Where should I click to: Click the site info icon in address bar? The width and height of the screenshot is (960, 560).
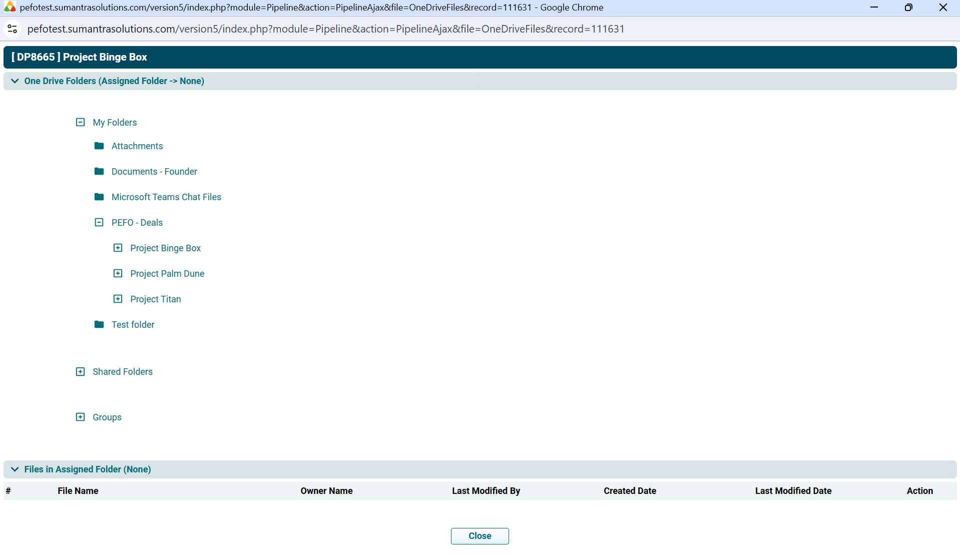click(13, 29)
